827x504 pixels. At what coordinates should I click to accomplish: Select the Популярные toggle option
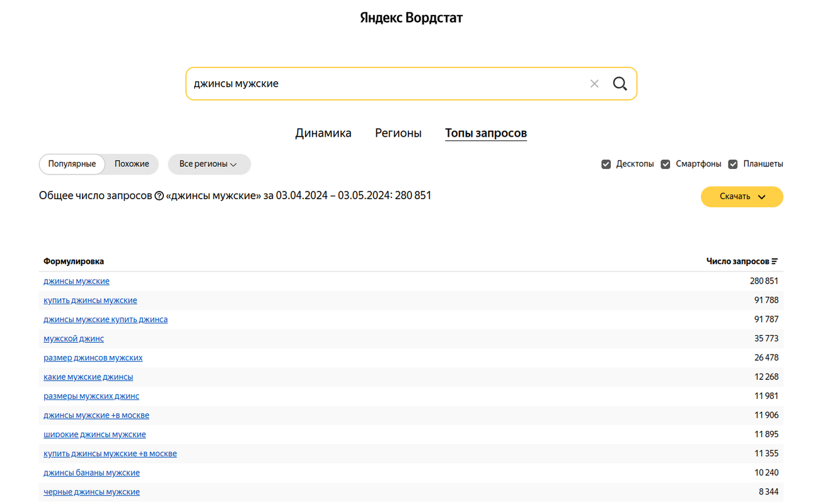[x=72, y=164]
